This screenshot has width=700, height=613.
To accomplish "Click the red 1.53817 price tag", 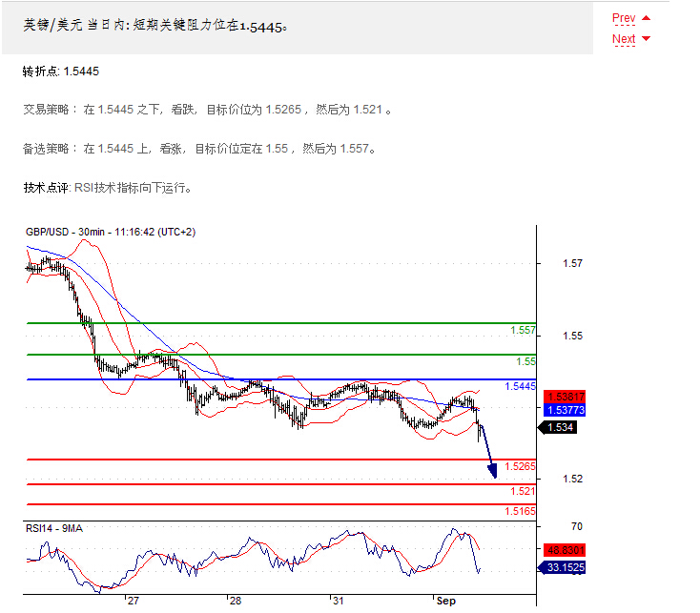I will (565, 397).
